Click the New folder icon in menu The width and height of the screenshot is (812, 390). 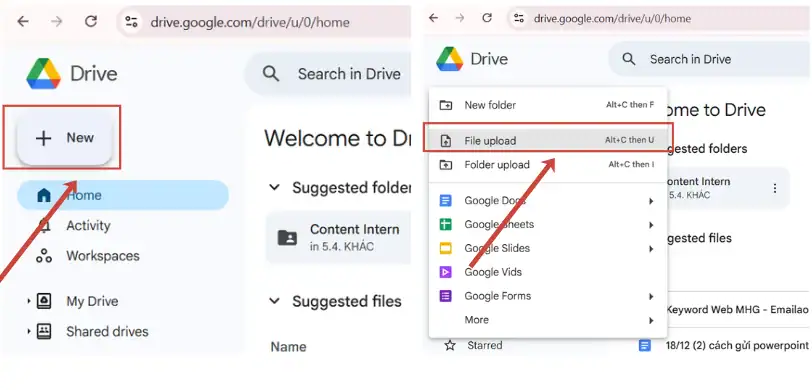pos(445,105)
